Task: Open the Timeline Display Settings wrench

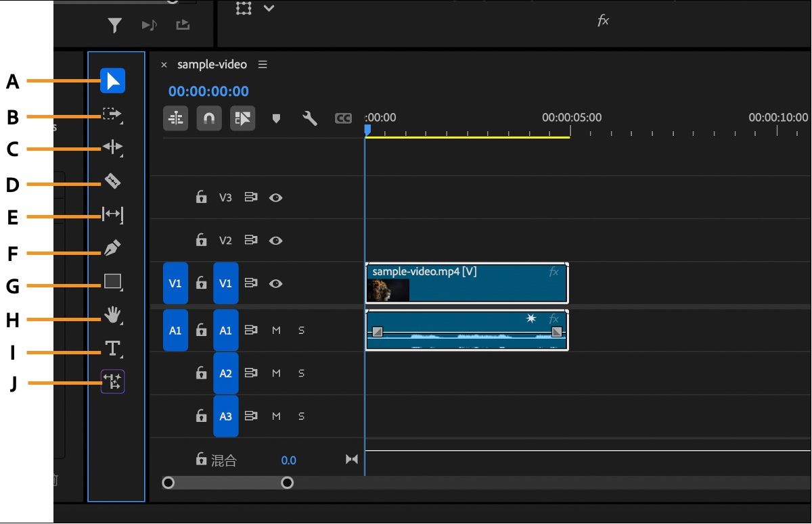Action: (309, 118)
